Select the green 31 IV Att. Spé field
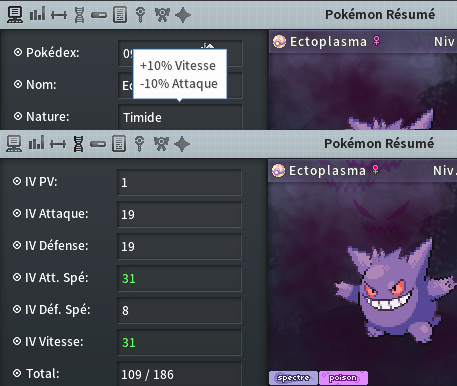 pos(179,278)
